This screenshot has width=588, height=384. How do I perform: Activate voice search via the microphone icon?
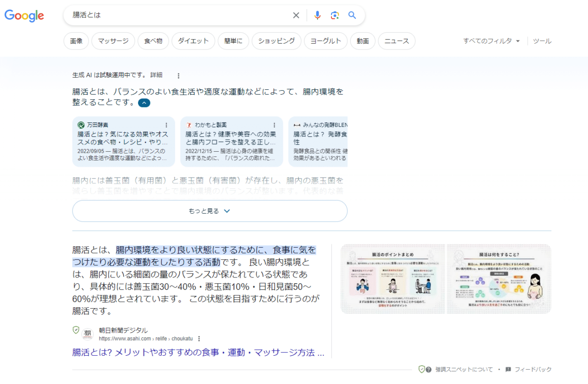pos(317,15)
